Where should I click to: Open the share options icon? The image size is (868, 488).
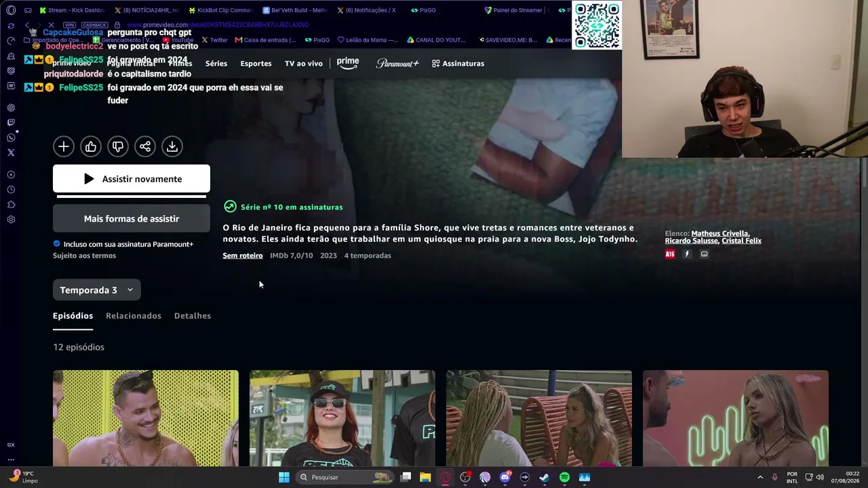pos(144,146)
